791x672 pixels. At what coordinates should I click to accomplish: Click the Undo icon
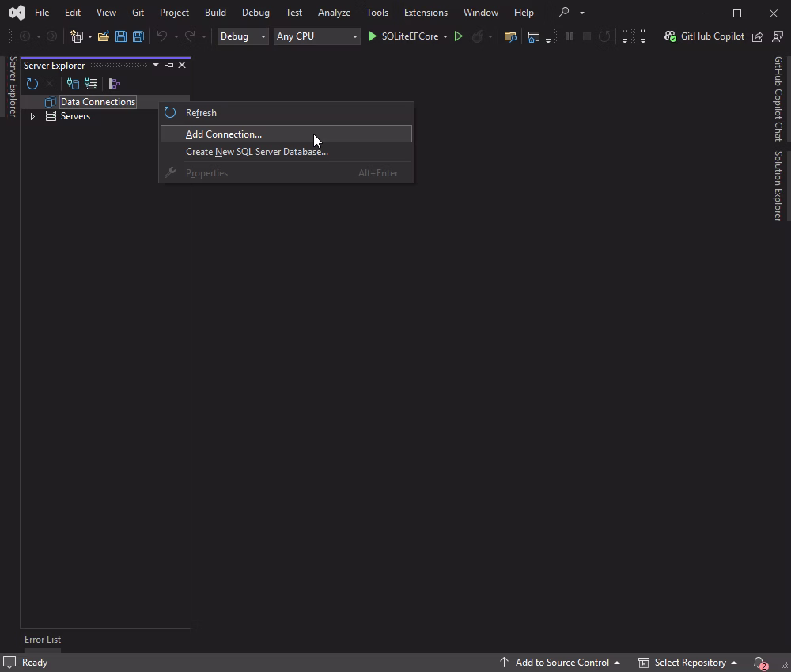[x=162, y=36]
